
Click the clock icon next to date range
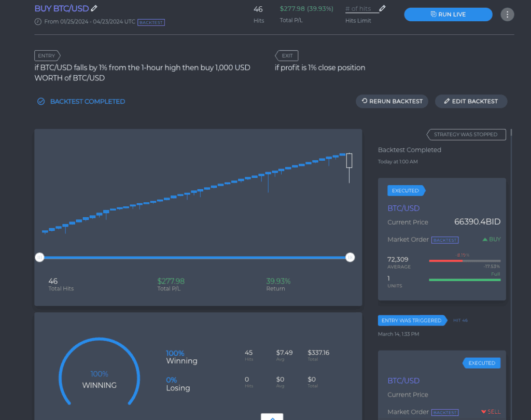(38, 22)
